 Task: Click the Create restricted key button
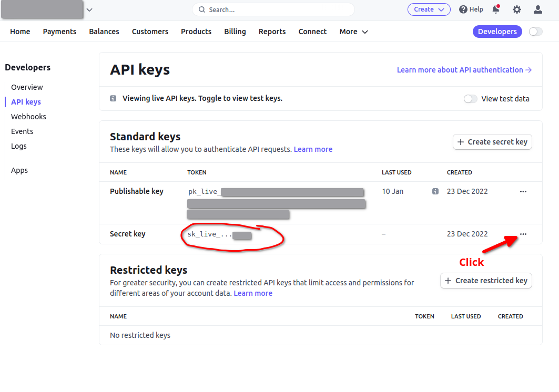point(485,281)
